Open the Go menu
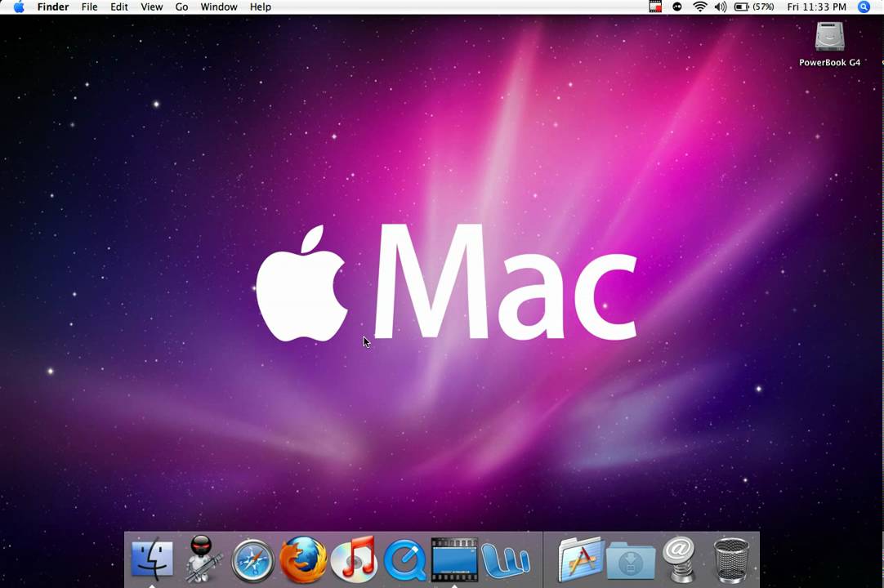Screen dimensions: 884x588 tap(181, 7)
